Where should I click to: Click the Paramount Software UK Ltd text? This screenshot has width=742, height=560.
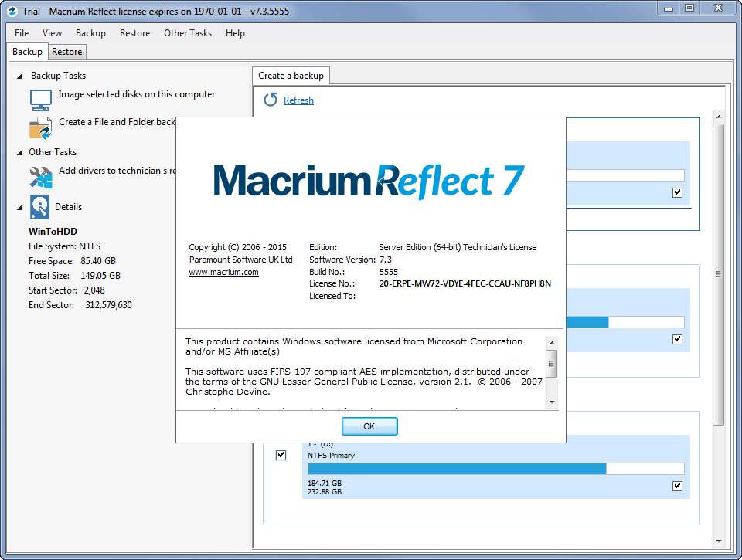[241, 260]
